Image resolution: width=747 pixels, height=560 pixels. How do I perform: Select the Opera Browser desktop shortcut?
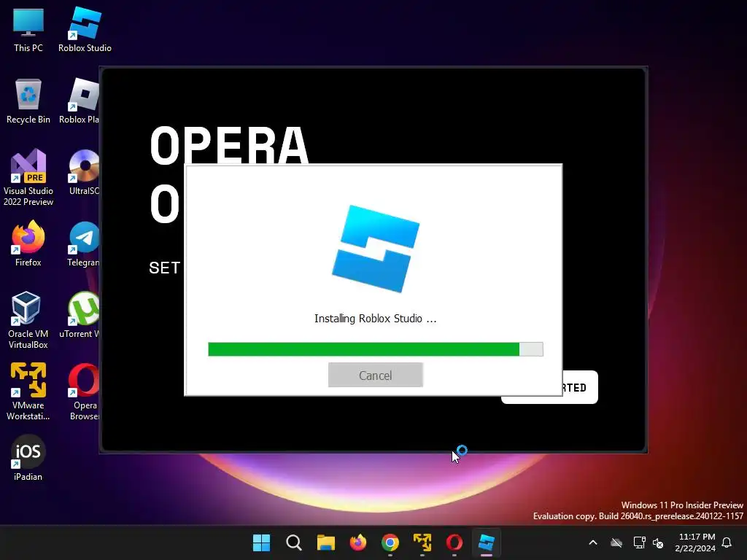pyautogui.click(x=84, y=392)
